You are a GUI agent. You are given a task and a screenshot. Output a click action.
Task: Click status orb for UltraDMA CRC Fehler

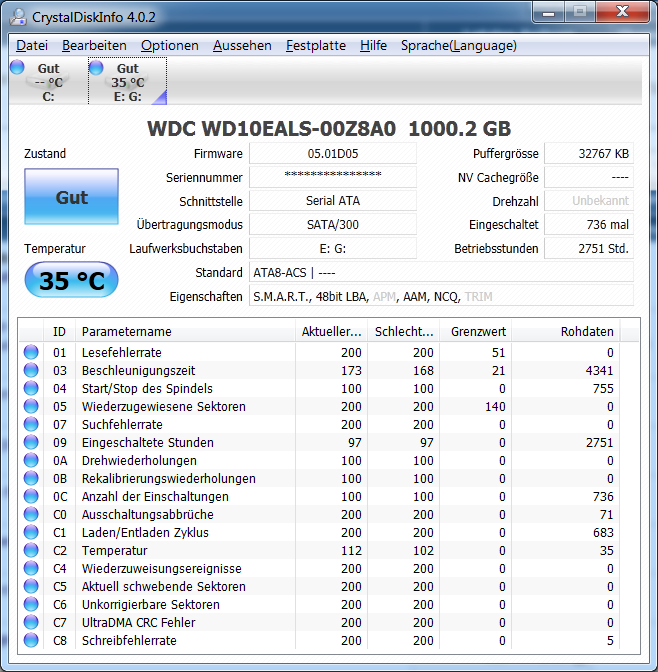pos(31,622)
